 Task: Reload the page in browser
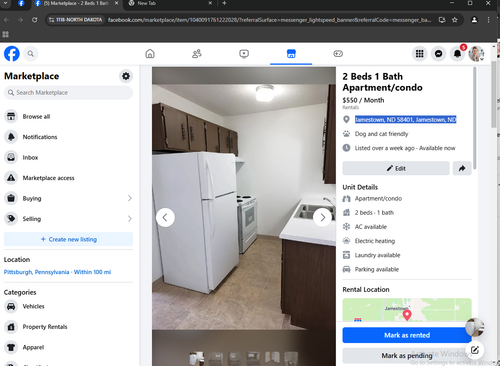click(34, 20)
